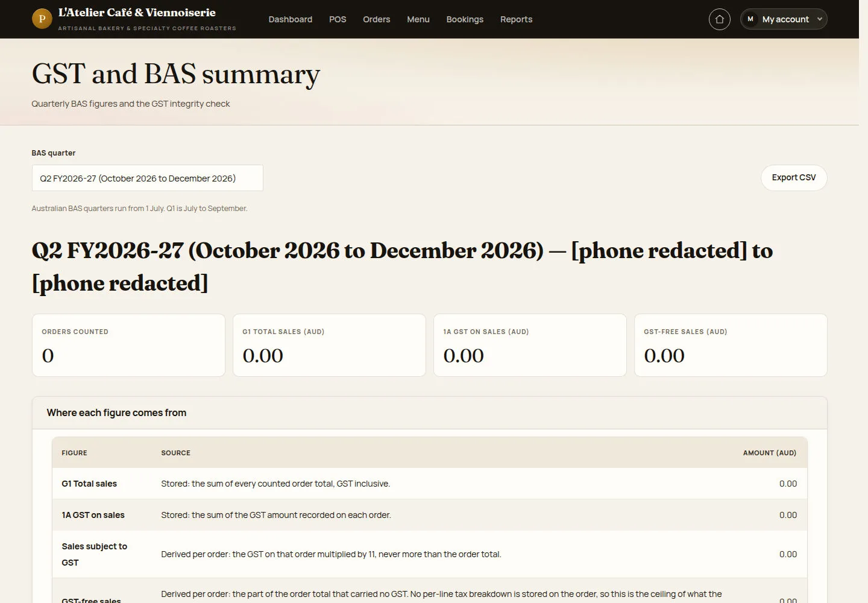Click the 0.00 amount in G1 Total sales row
Screen dimensions: 868x603
(788, 484)
